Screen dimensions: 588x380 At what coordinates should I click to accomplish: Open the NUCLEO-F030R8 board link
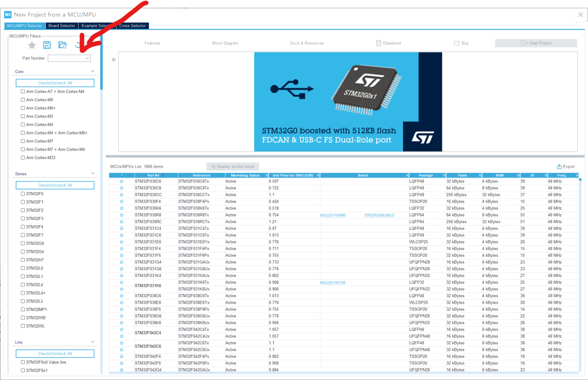click(333, 215)
